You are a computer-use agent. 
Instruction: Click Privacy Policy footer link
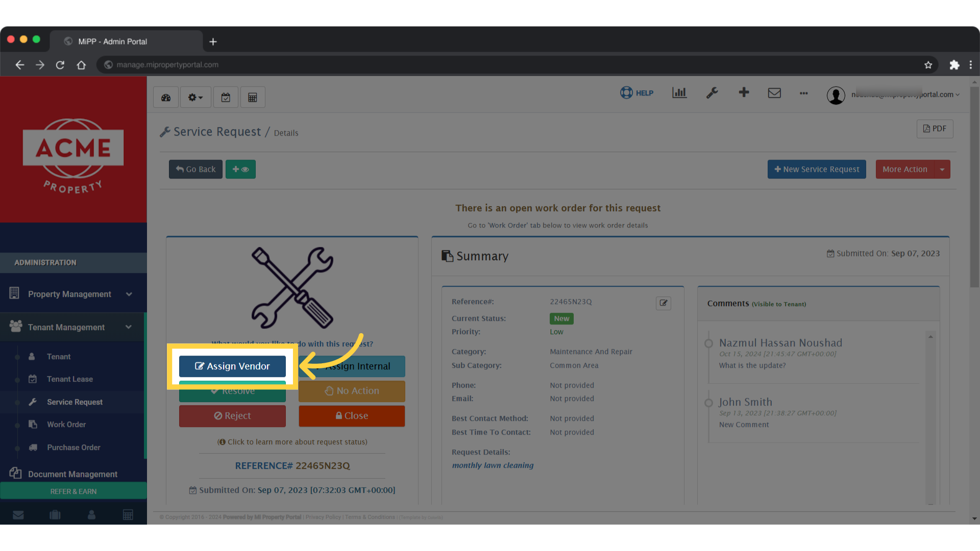coord(323,517)
